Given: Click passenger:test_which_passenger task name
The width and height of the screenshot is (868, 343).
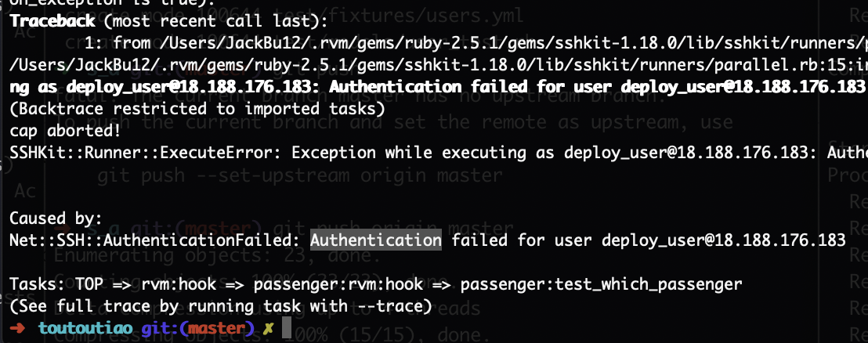Looking at the screenshot, I should (601, 284).
